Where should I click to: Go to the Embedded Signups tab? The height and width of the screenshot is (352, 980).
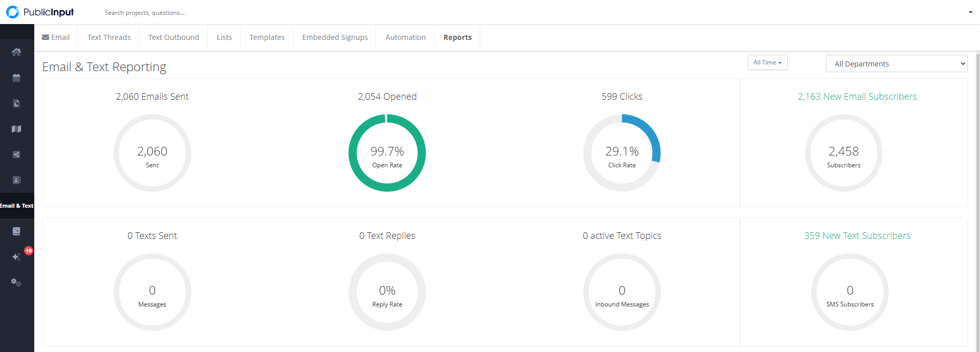click(335, 37)
